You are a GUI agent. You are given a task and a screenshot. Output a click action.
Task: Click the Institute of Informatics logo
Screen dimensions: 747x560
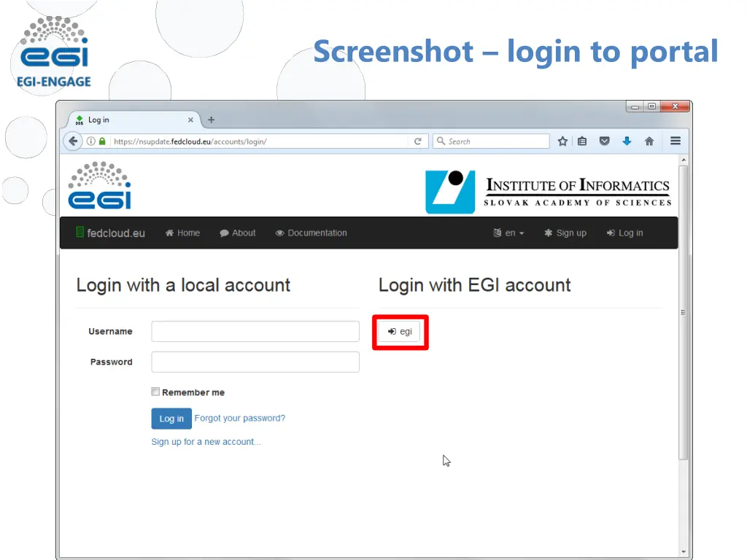point(549,192)
